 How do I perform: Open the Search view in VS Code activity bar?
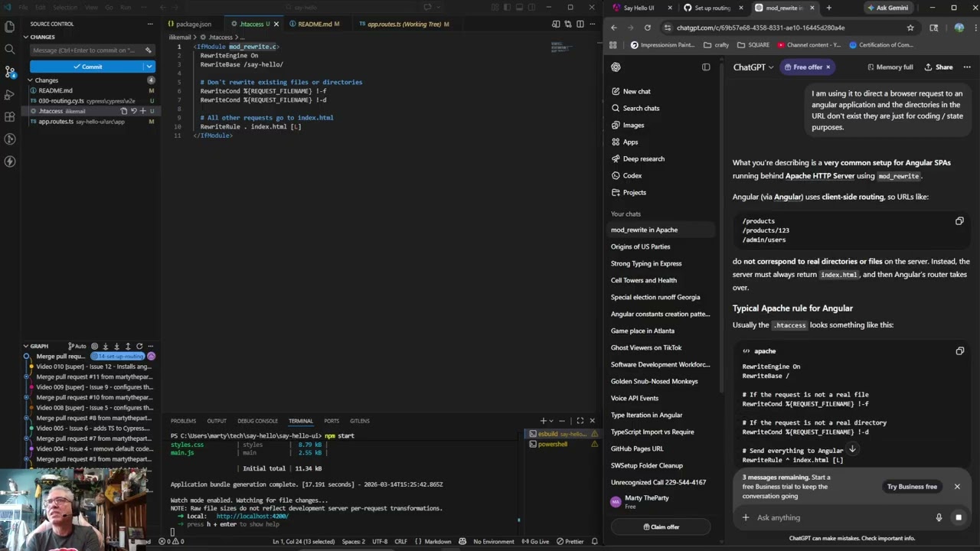coord(10,49)
